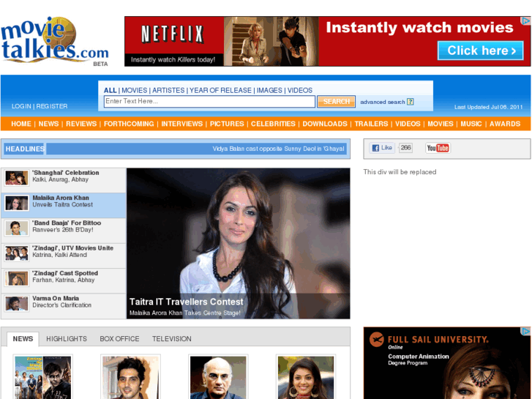Click the advanced search help question icon
This screenshot has height=399, width=532.
click(x=411, y=102)
